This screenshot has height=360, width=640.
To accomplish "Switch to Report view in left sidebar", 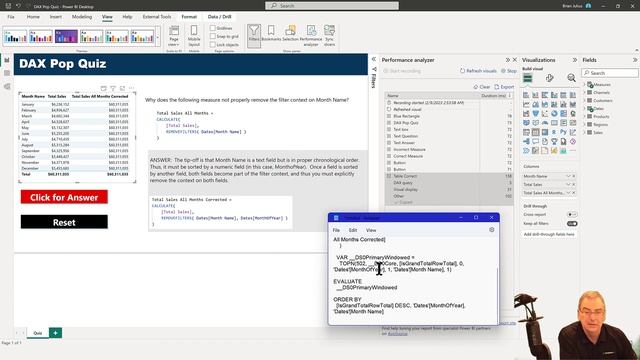I will point(7,60).
